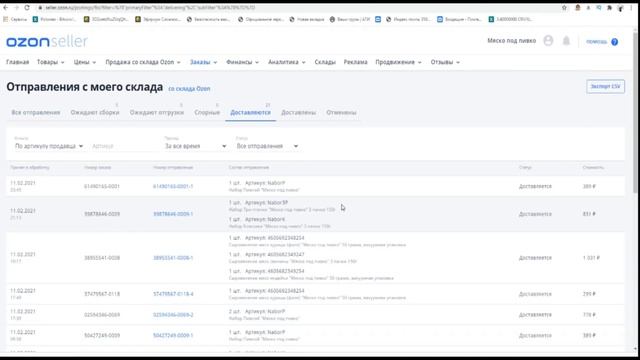Expand the Отзывы menu
This screenshot has width=640, height=360.
coord(445,62)
